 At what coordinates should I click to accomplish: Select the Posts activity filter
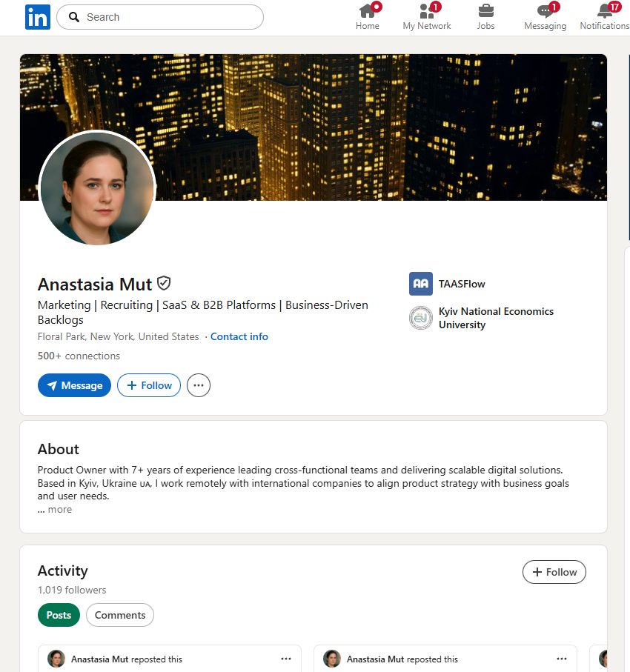(x=59, y=615)
